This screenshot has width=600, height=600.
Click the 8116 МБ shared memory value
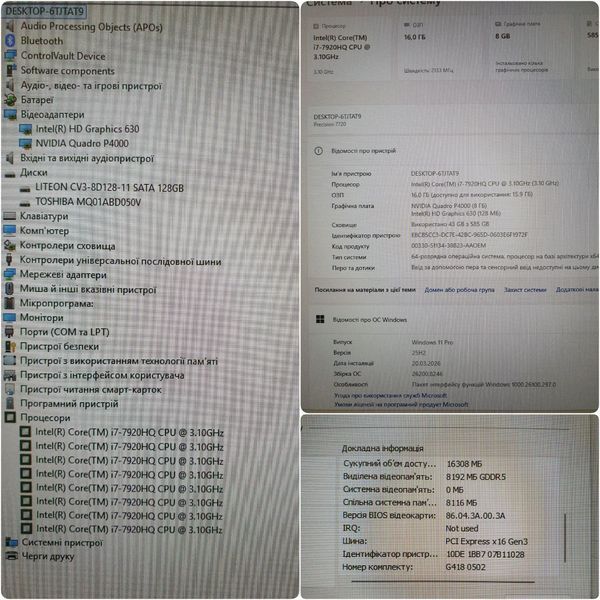461,502
